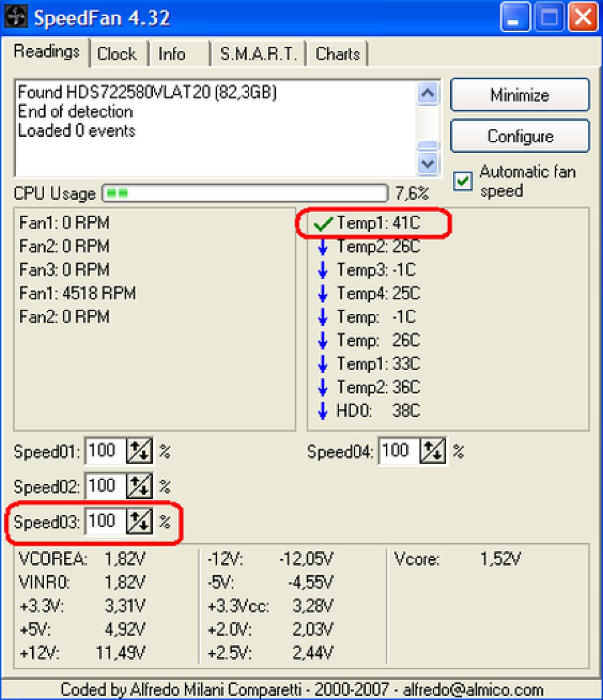Screen dimensions: 603x700
Task: Click the Configure button
Action: [x=520, y=136]
